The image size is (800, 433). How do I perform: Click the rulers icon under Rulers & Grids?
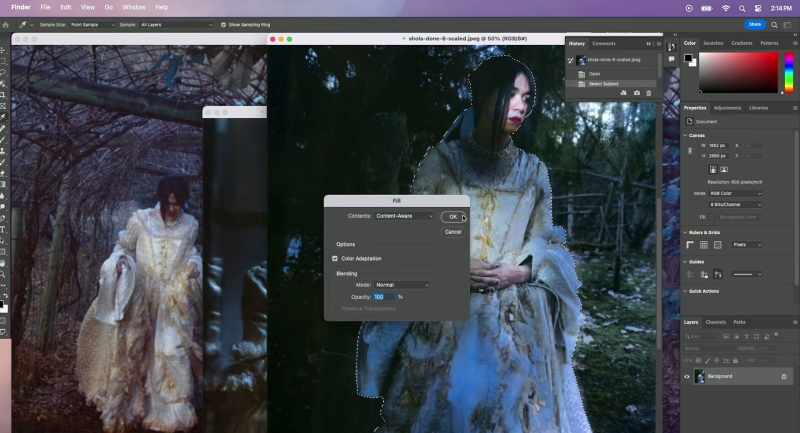690,245
